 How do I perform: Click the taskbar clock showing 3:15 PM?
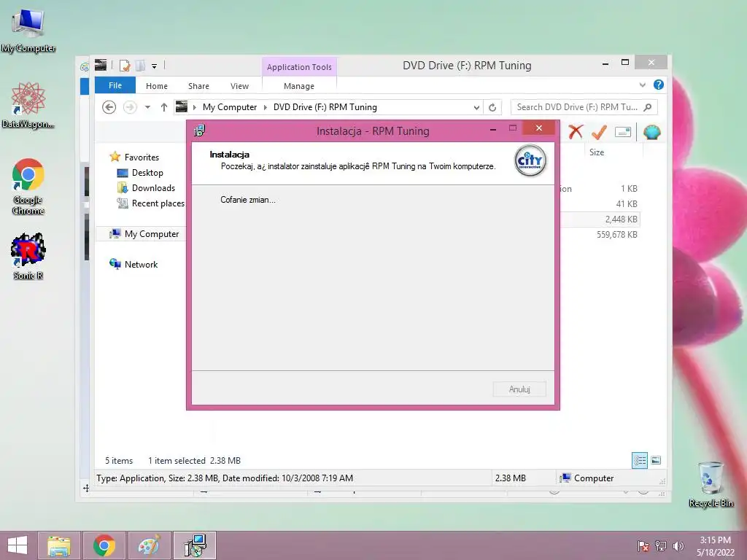(715, 545)
